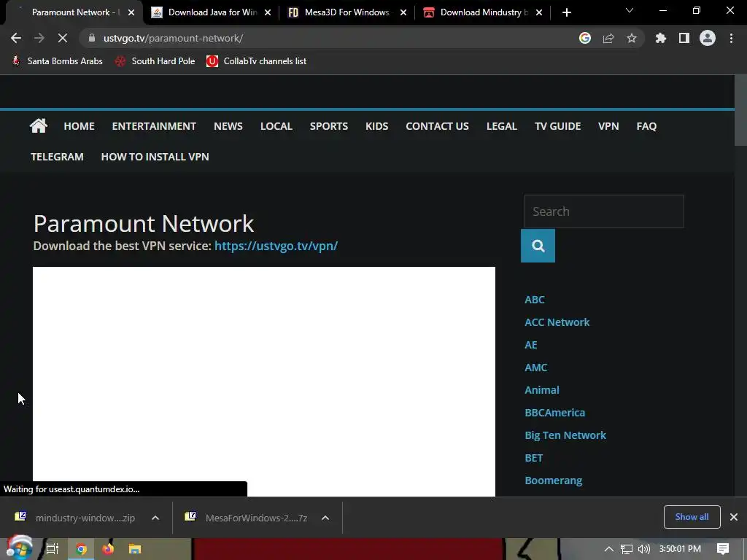This screenshot has height=560, width=747.
Task: Close the Download Mindustry tab
Action: click(539, 12)
